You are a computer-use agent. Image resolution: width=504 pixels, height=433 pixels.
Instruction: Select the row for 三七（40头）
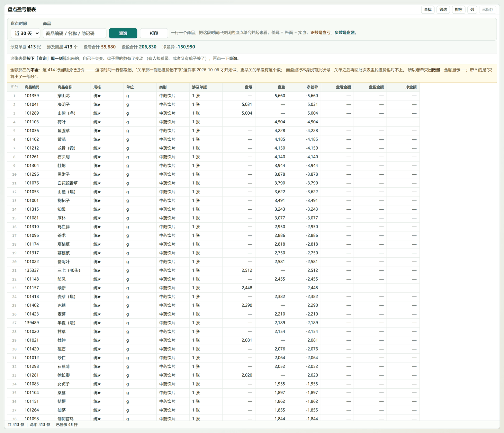pyautogui.click(x=213, y=270)
